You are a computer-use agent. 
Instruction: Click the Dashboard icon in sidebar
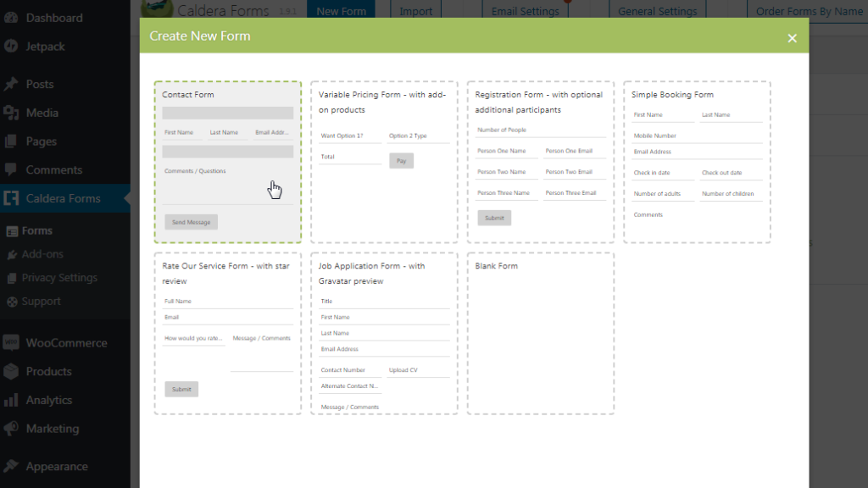click(x=12, y=18)
